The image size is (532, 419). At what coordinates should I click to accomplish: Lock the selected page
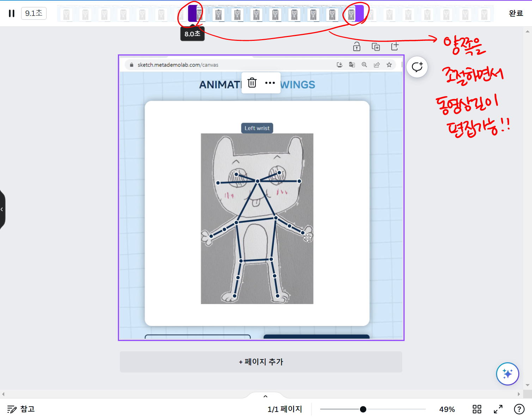[x=356, y=46]
